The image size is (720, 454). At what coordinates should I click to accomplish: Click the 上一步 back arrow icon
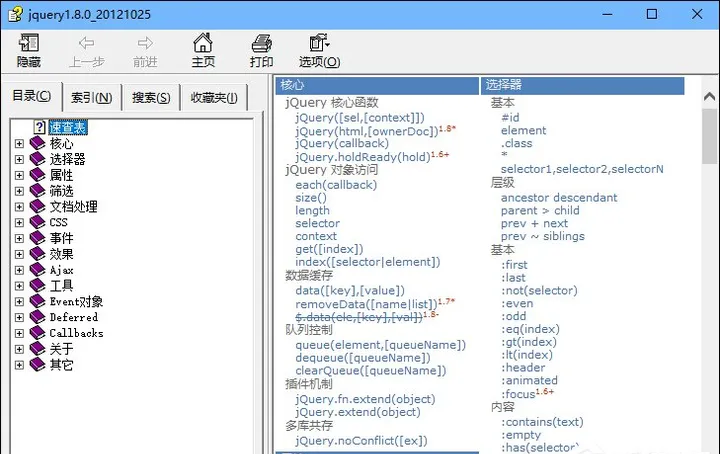pos(86,43)
